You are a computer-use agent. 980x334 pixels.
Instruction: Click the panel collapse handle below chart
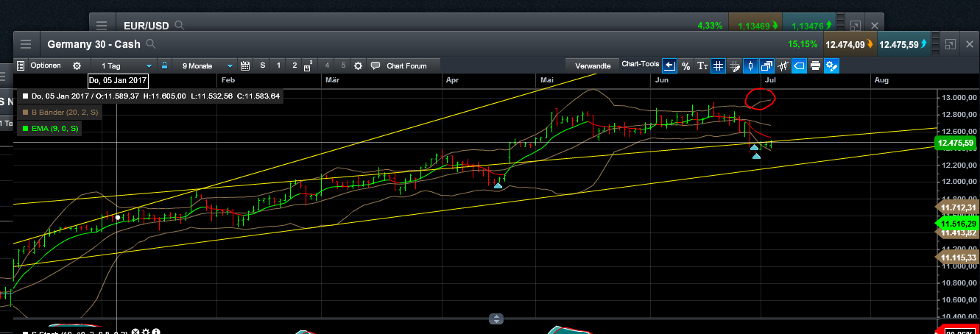pyautogui.click(x=497, y=319)
